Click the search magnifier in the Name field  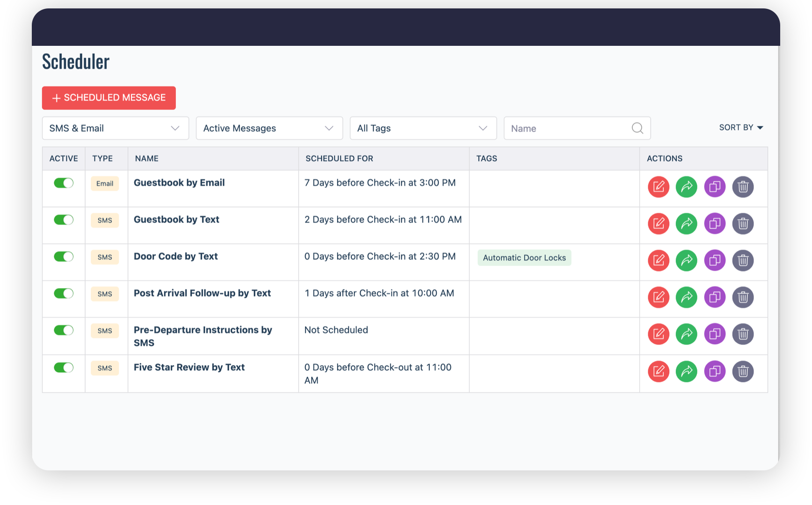[637, 128]
